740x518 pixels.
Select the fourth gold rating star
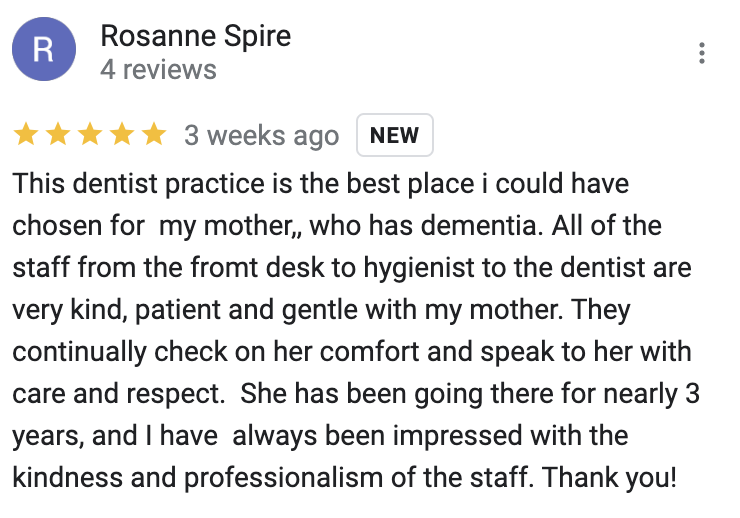122,134
